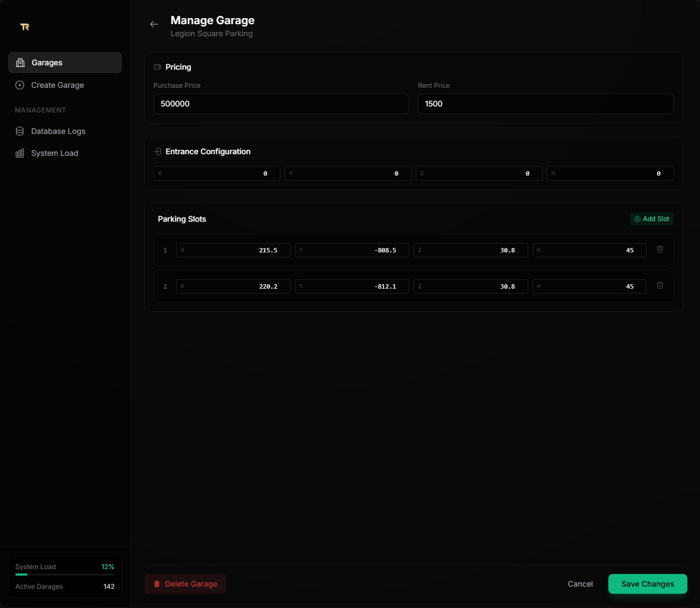Click the TR logo icon in sidebar

click(25, 26)
